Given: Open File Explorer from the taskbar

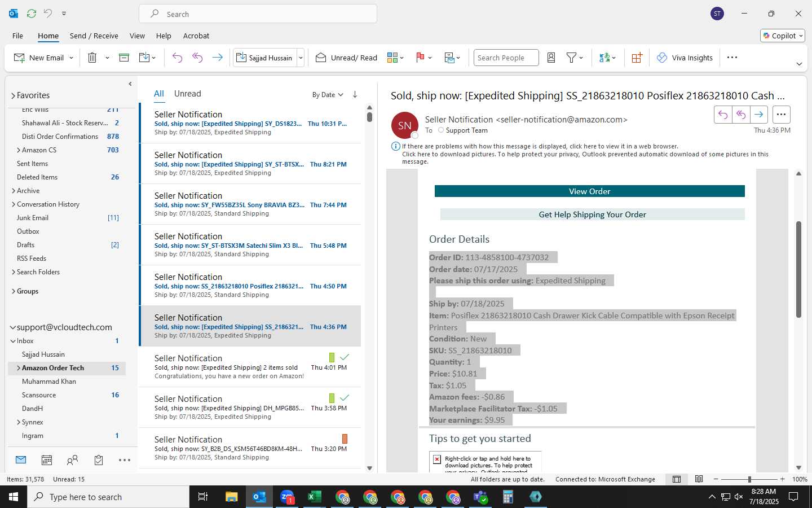Looking at the screenshot, I should (231, 497).
